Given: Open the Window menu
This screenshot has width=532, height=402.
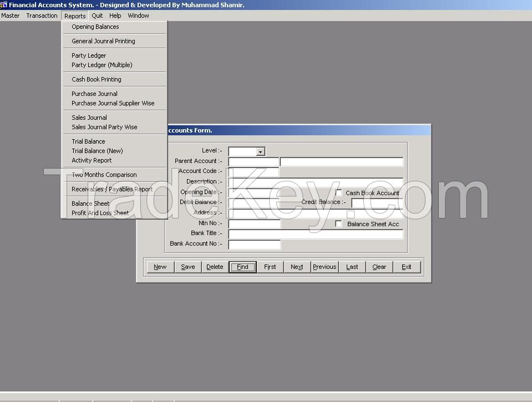Looking at the screenshot, I should pos(138,16).
